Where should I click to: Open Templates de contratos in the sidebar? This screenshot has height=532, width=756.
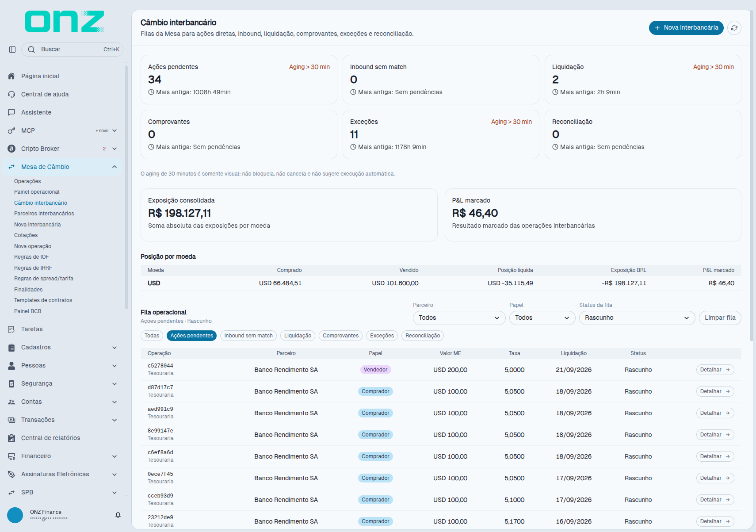[43, 300]
